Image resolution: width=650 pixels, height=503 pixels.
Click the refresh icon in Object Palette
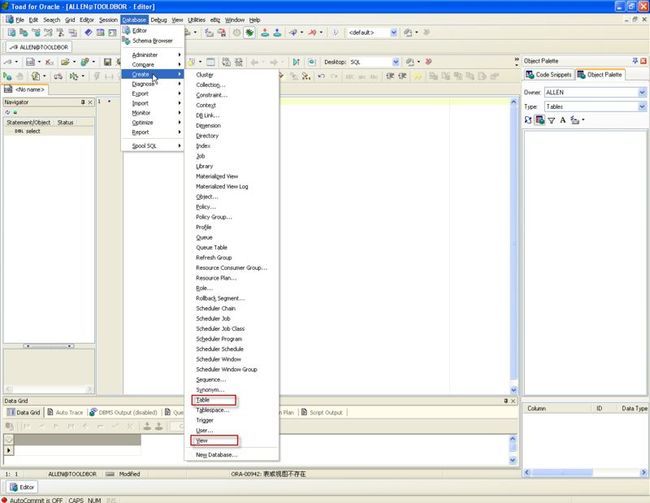pyautogui.click(x=528, y=120)
